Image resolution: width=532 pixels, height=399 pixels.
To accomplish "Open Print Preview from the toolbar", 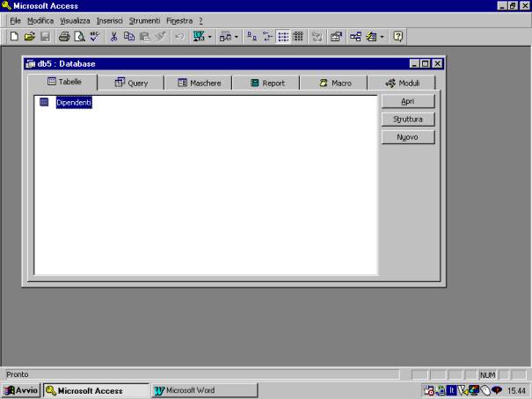I will click(80, 36).
